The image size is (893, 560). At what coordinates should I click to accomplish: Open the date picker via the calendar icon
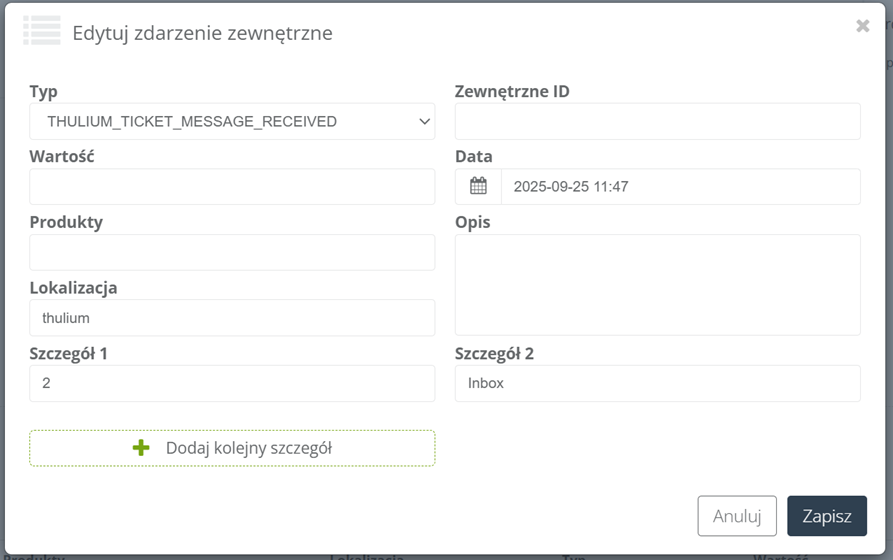(478, 186)
